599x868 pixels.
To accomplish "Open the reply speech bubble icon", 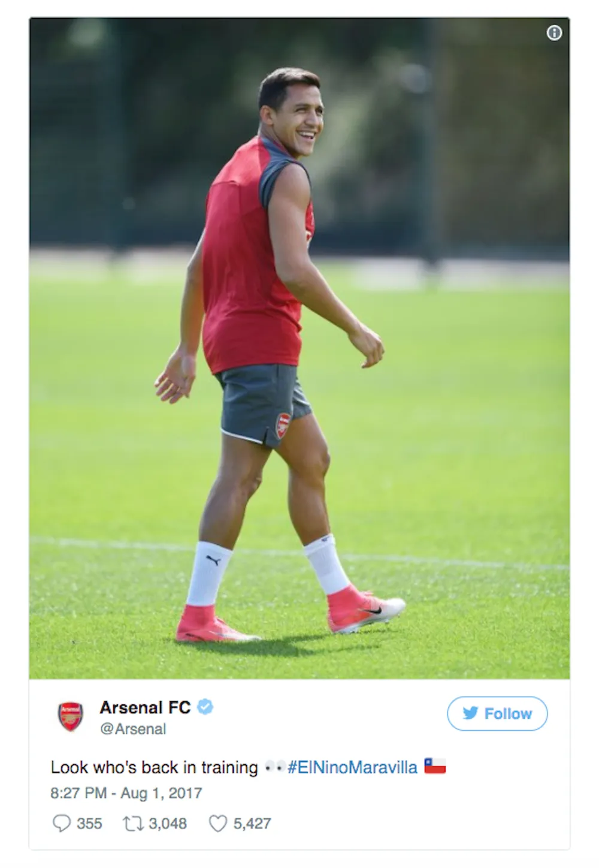I will click(x=61, y=823).
